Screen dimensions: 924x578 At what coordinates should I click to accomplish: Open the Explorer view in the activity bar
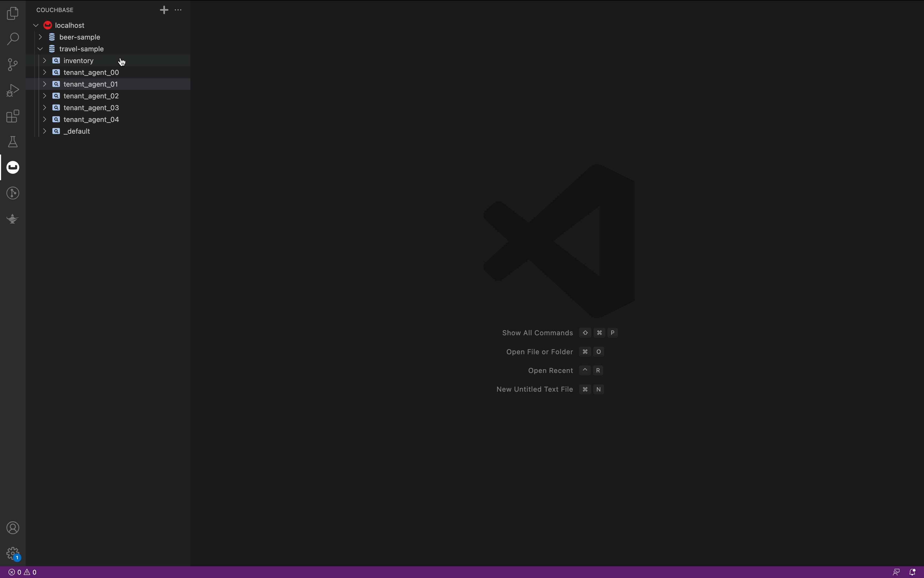[x=13, y=13]
